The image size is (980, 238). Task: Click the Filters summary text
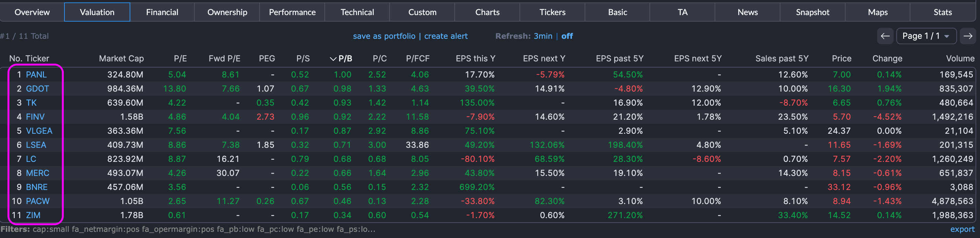188,229
